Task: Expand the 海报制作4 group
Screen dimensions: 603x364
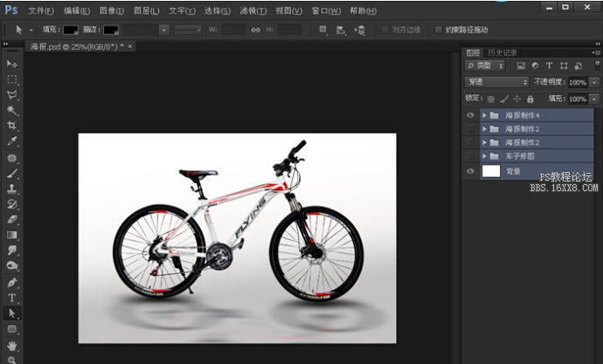Action: click(x=484, y=115)
